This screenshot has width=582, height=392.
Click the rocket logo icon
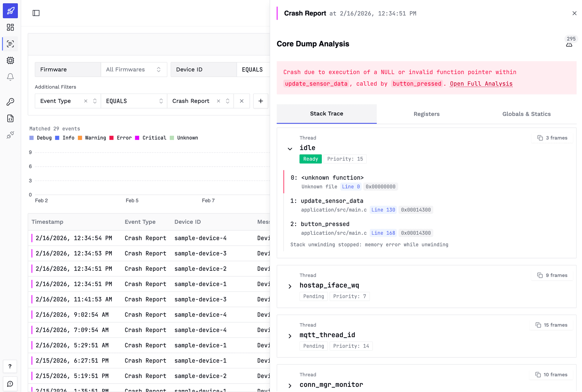(10, 11)
